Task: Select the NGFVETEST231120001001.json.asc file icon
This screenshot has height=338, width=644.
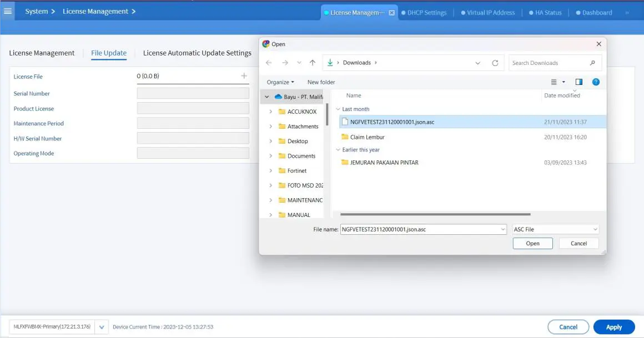Action: 345,122
